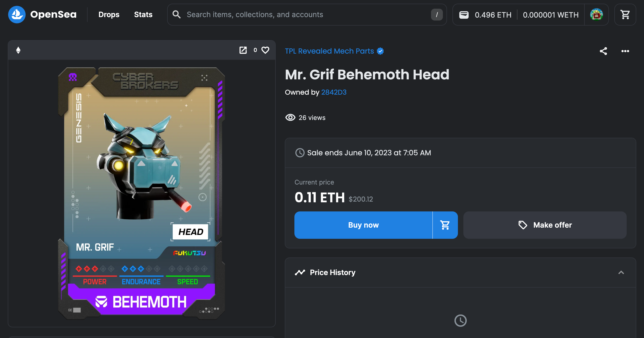Click the verified badge beside collection name
The height and width of the screenshot is (338, 644).
[x=380, y=51]
